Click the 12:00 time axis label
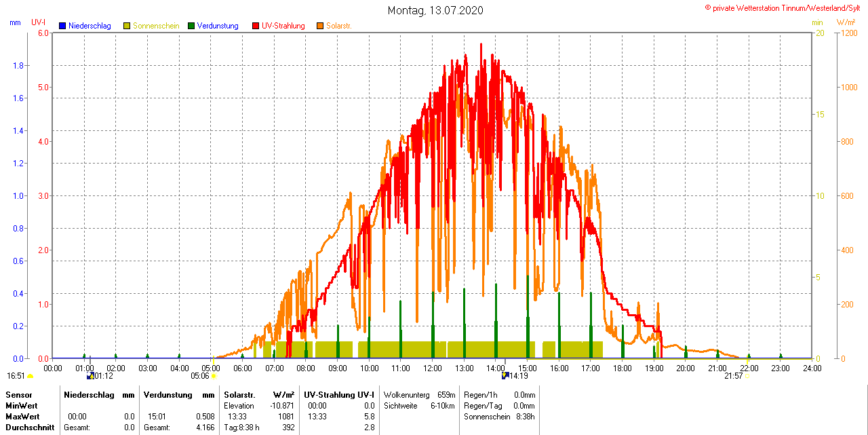 point(433,368)
